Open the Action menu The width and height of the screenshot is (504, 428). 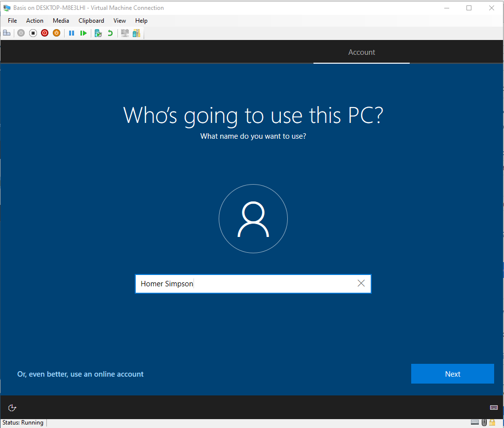(x=35, y=21)
